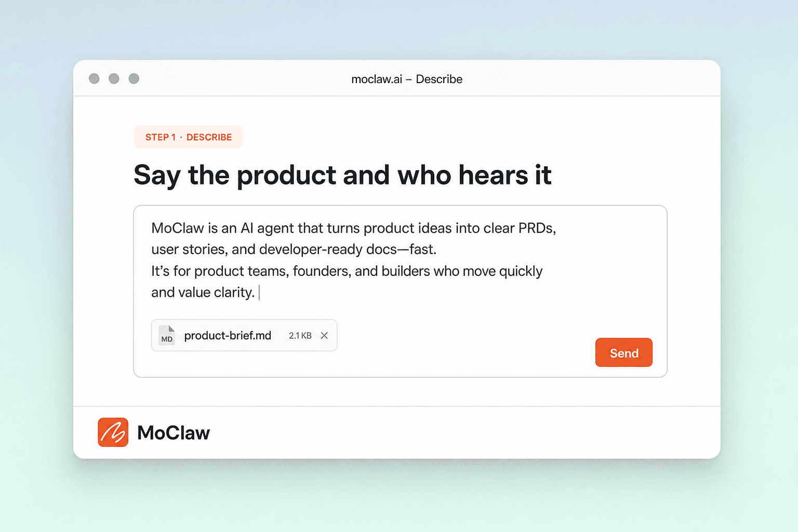798x532 pixels.
Task: Click the first gray window control dot
Action: point(94,78)
